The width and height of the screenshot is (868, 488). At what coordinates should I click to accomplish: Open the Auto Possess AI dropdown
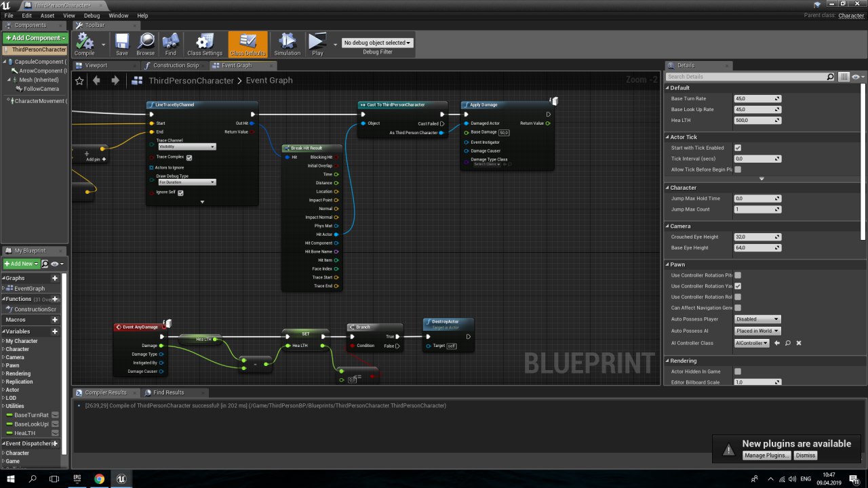coord(757,331)
